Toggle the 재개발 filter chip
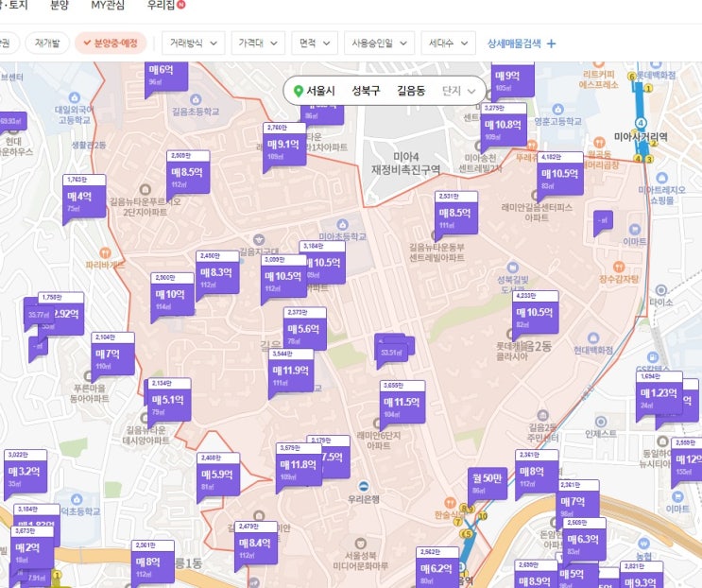This screenshot has width=702, height=588. tap(47, 43)
